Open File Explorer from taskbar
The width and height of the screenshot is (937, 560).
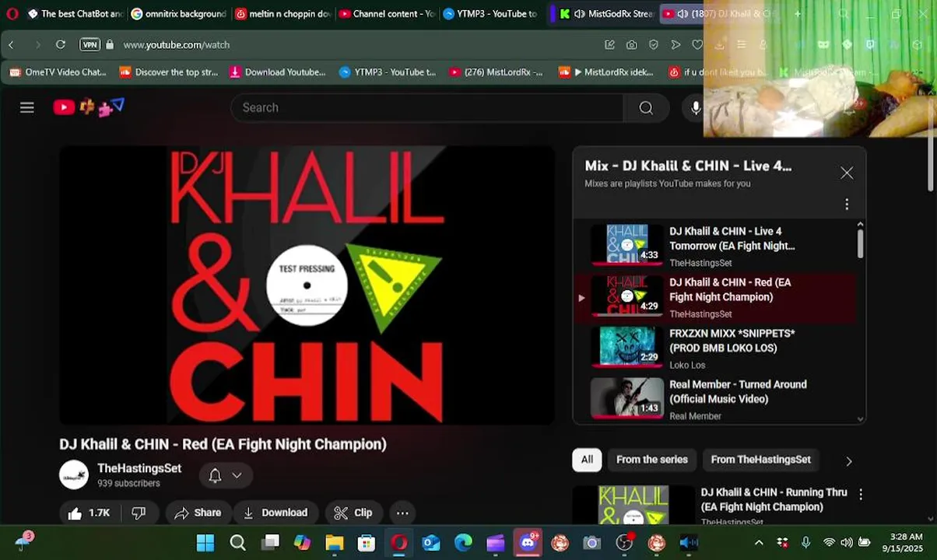coord(335,543)
